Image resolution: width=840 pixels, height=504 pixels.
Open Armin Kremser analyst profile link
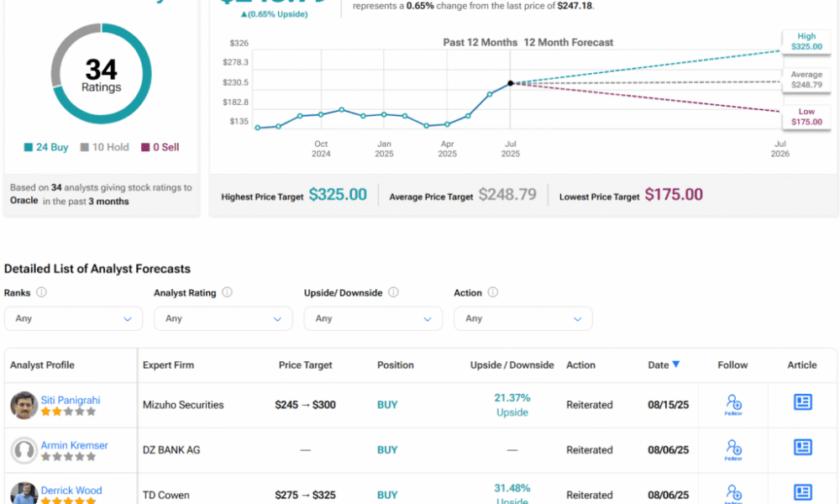[75, 445]
